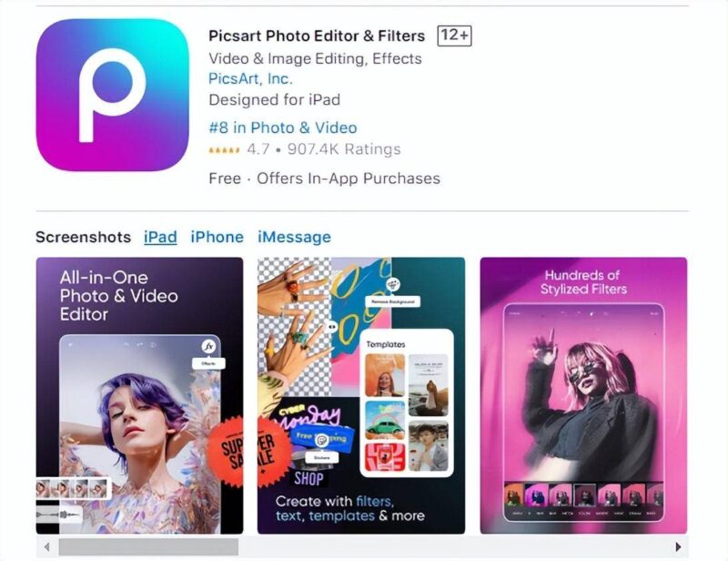Click the scrollbar right arrow

[x=678, y=546]
